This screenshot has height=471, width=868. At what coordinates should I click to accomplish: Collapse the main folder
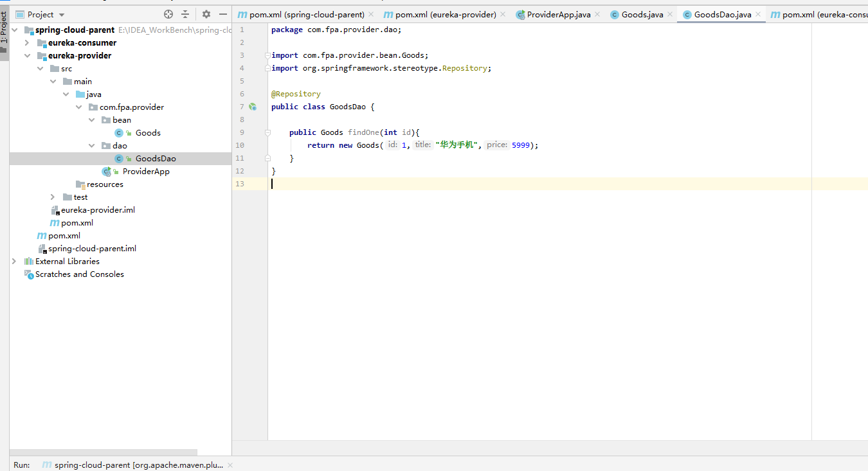click(x=53, y=82)
